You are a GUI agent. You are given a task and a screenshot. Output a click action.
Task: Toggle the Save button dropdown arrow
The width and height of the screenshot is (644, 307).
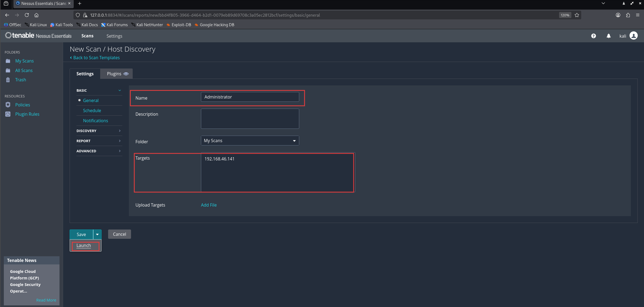click(x=97, y=234)
